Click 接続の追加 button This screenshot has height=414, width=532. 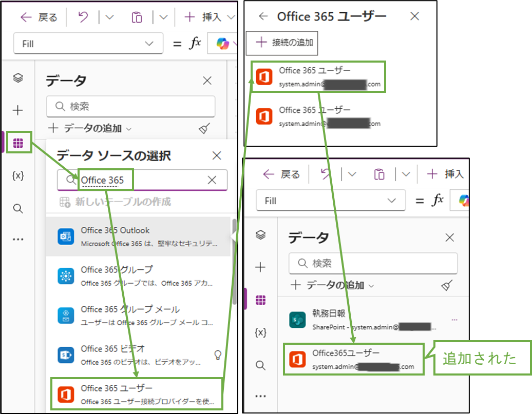[281, 43]
